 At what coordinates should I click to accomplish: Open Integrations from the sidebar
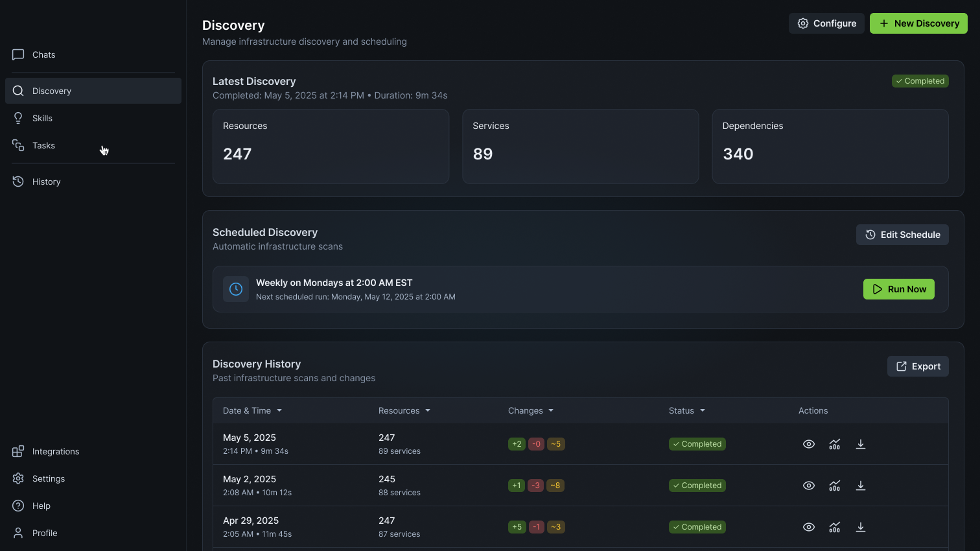click(x=55, y=451)
